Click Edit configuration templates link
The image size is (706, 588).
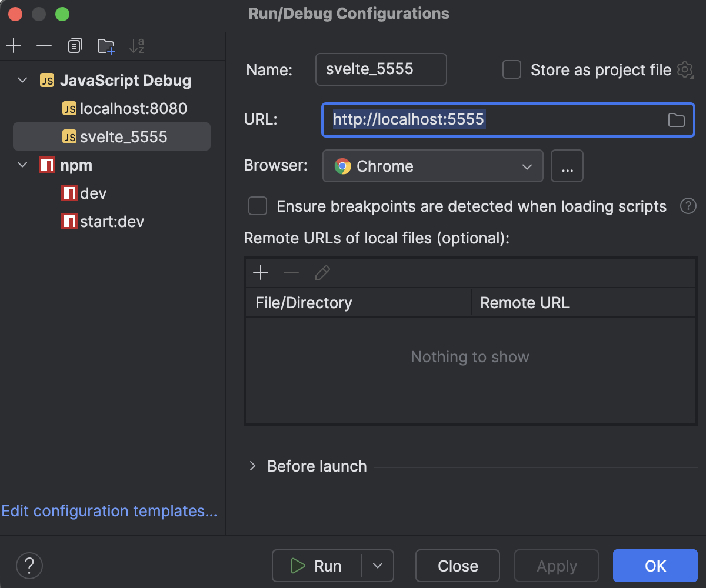(x=109, y=511)
